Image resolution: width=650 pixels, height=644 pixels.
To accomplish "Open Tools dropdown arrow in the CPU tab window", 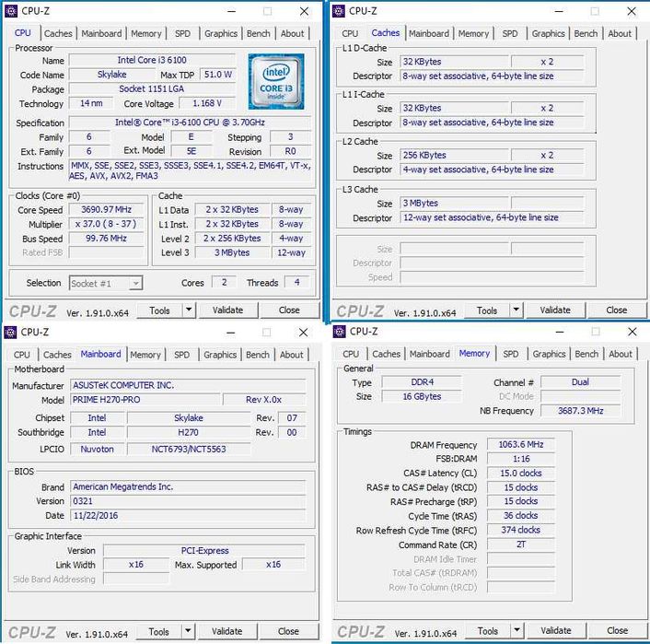I will (x=189, y=310).
